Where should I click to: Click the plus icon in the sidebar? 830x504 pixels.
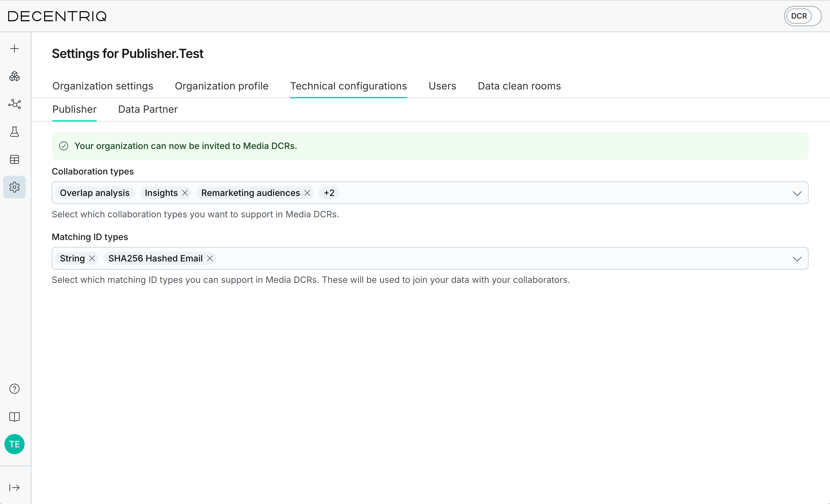[x=14, y=49]
